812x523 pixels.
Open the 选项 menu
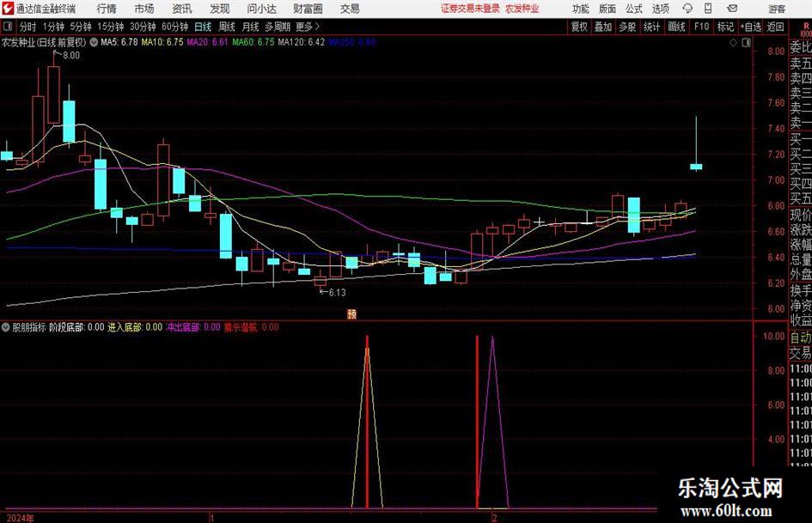[x=660, y=9]
